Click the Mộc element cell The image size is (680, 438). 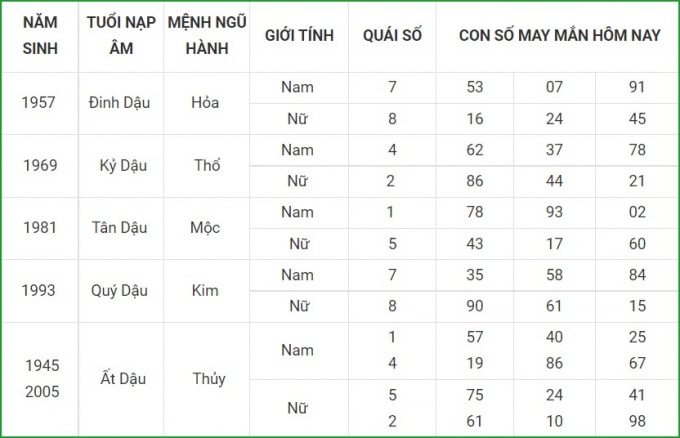click(205, 228)
